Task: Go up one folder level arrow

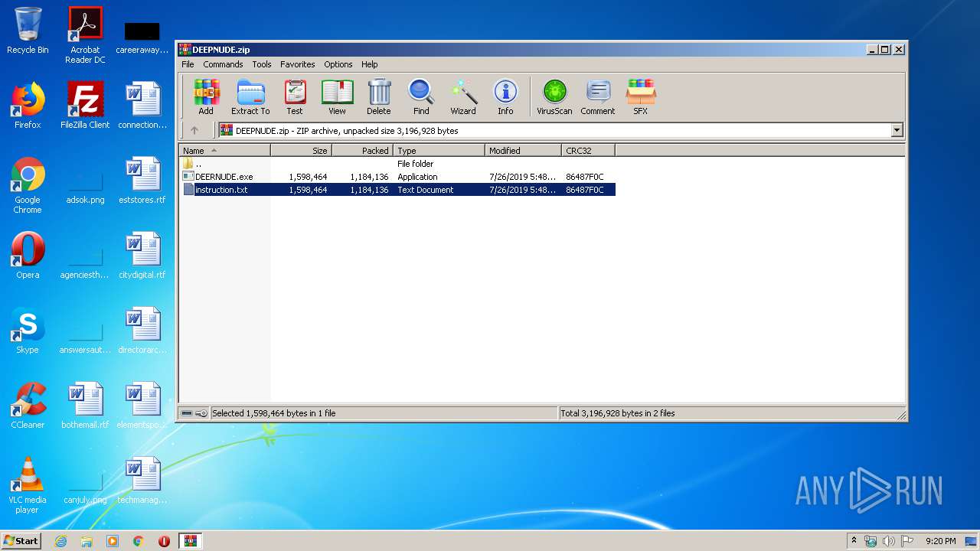Action: tap(194, 131)
